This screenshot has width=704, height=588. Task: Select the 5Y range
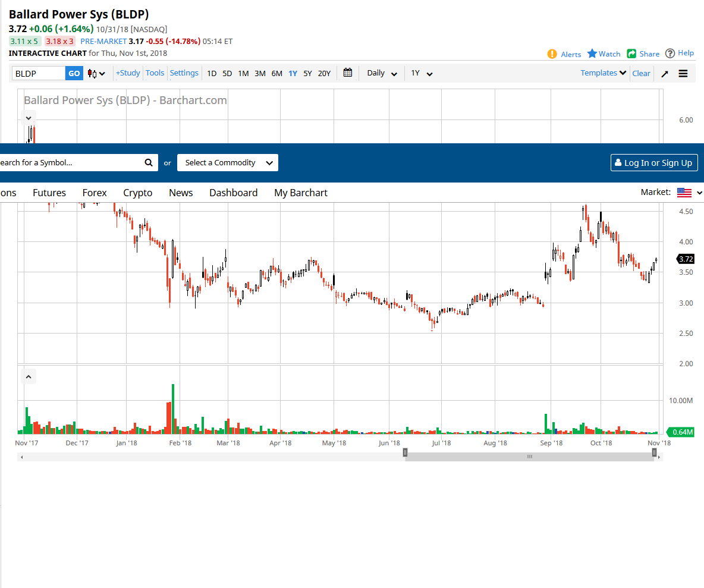(x=307, y=74)
